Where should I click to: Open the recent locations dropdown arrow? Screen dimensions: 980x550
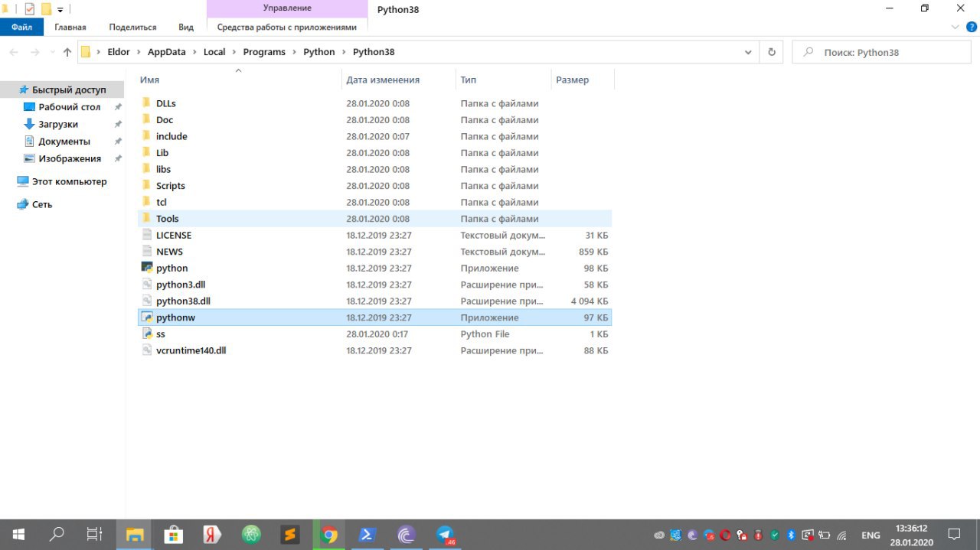coord(52,52)
